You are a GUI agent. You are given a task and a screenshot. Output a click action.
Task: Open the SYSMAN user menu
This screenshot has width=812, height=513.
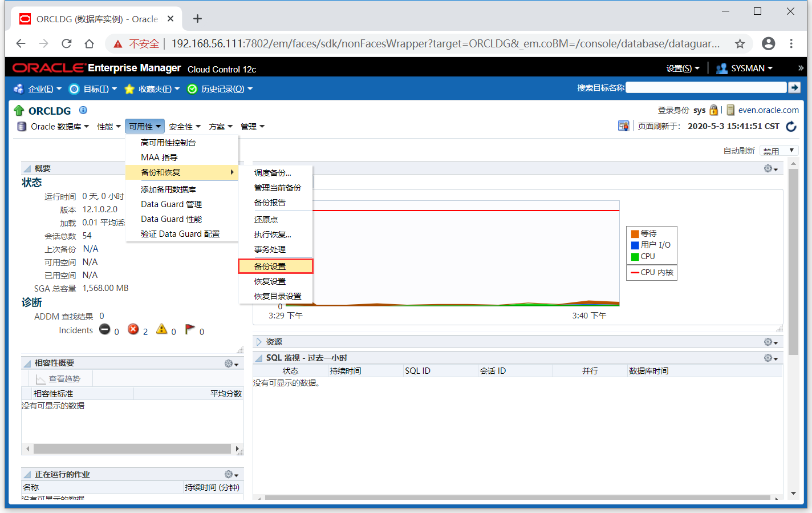(745, 68)
